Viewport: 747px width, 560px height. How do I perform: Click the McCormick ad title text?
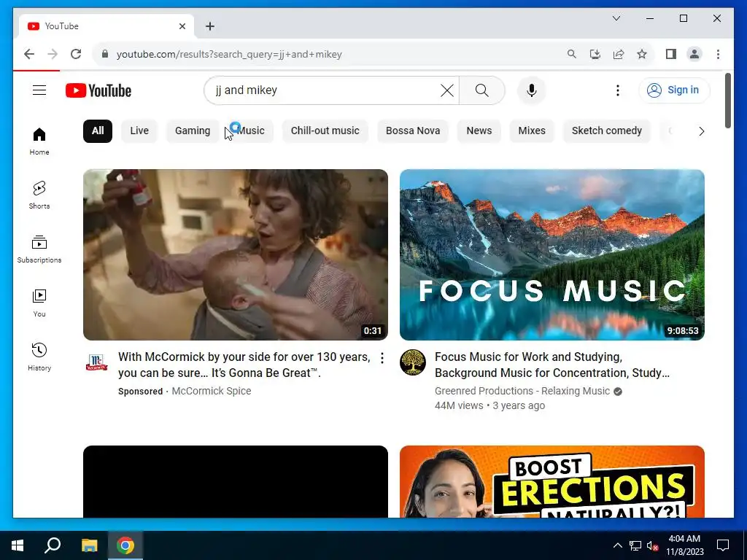(244, 365)
